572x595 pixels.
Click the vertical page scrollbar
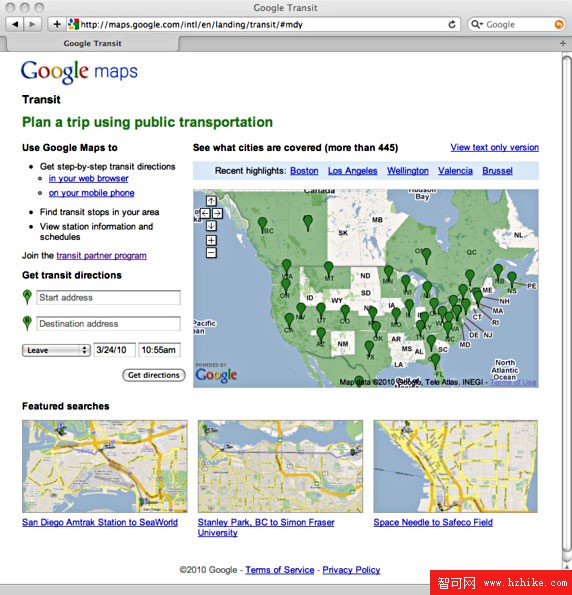[x=566, y=304]
